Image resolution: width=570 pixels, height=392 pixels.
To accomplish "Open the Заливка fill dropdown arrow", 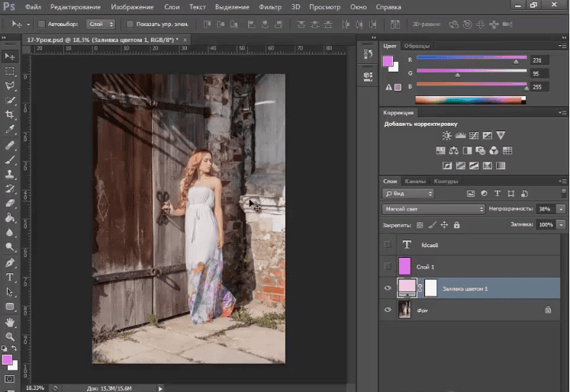I will 562,225.
